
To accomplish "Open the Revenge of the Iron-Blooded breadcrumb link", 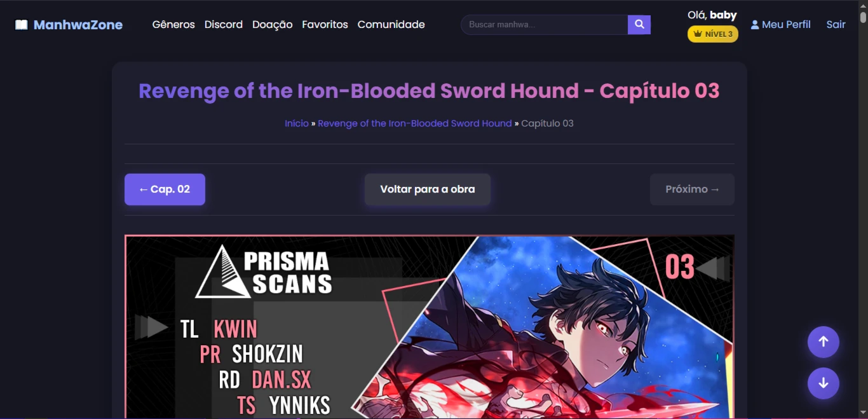I will pos(415,123).
